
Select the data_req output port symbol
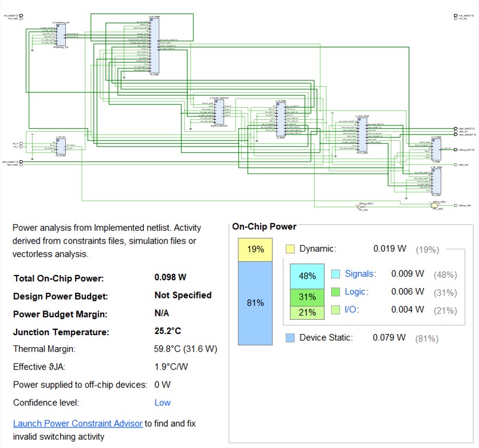pyautogui.click(x=456, y=132)
